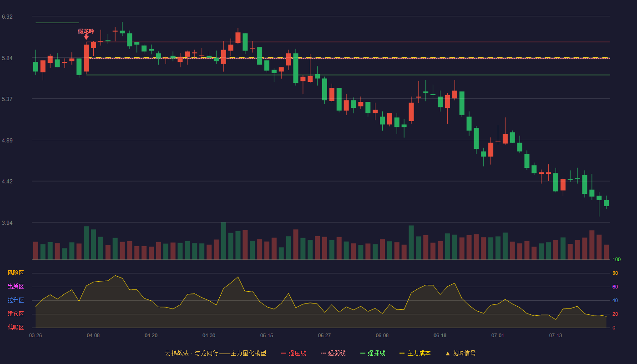The image size is (637, 364).
Task: Click the 06-18 date label
Action: (440, 335)
